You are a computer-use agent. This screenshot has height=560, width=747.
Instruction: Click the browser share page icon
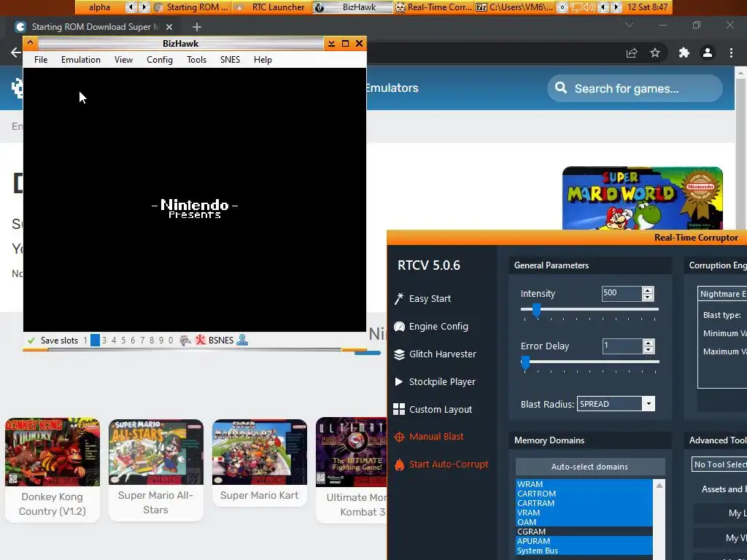(x=632, y=52)
